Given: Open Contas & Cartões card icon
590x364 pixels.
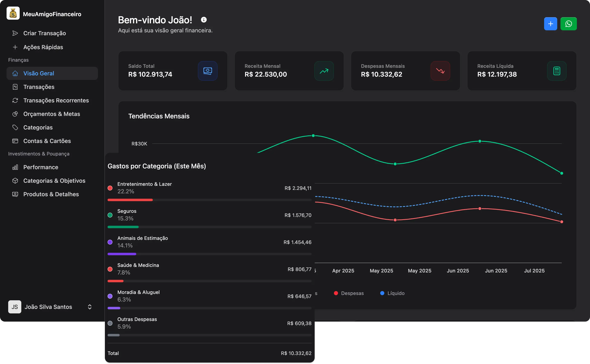Looking at the screenshot, I should pos(15,141).
